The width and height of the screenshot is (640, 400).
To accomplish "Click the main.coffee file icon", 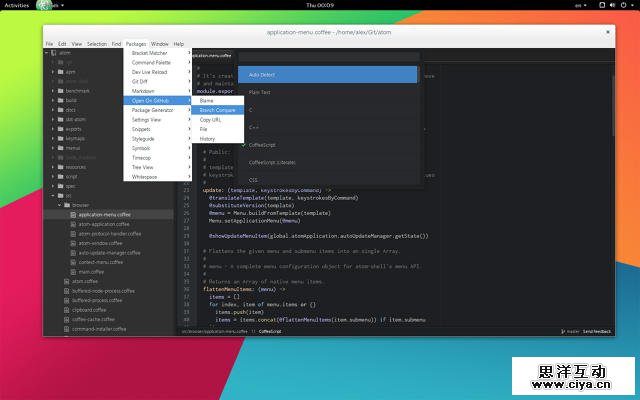I will (x=73, y=271).
